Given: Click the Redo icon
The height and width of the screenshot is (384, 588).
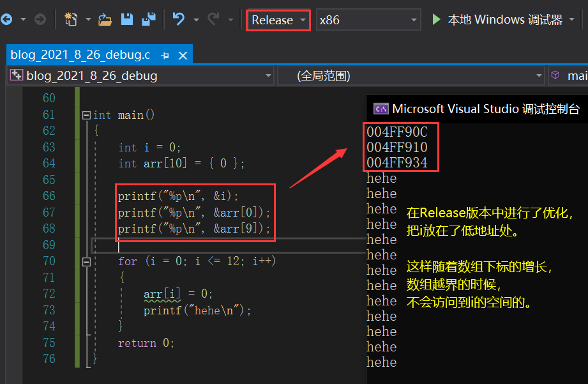Looking at the screenshot, I should point(213,19).
